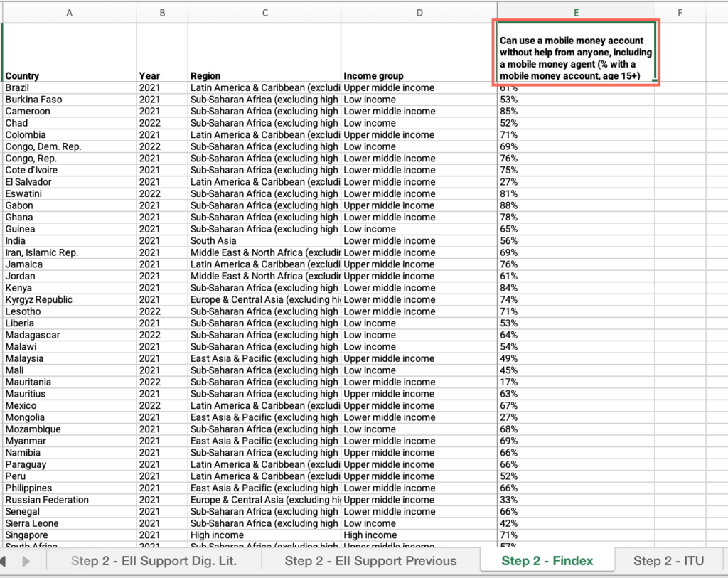Click the 'Mongolia' cell
728x578 pixels.
(x=69, y=417)
